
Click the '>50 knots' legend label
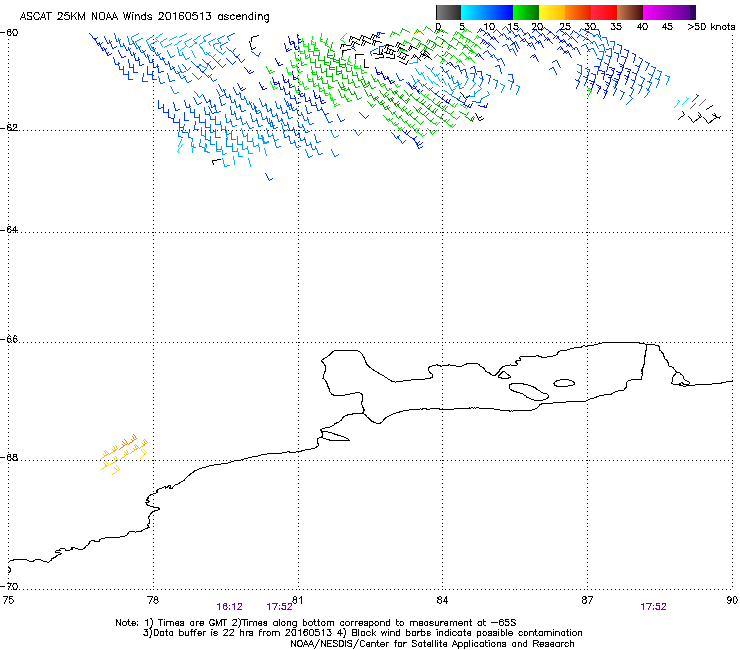tap(711, 27)
